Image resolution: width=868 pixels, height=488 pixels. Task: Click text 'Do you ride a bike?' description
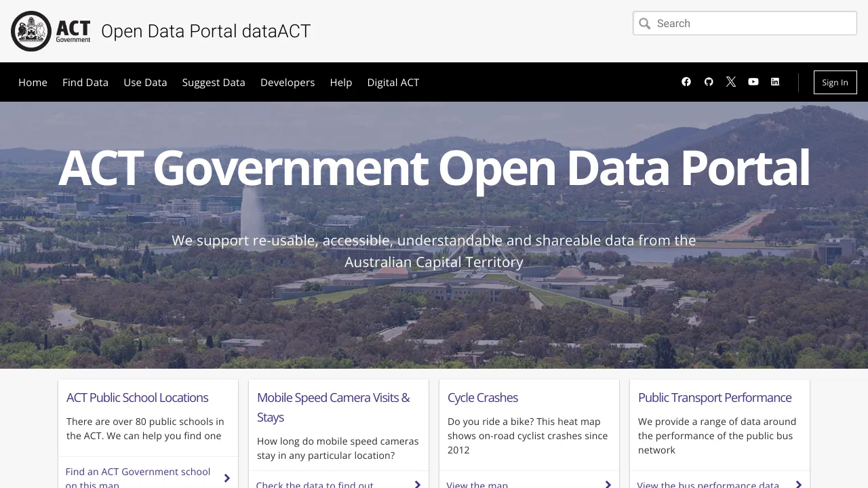[x=528, y=436]
